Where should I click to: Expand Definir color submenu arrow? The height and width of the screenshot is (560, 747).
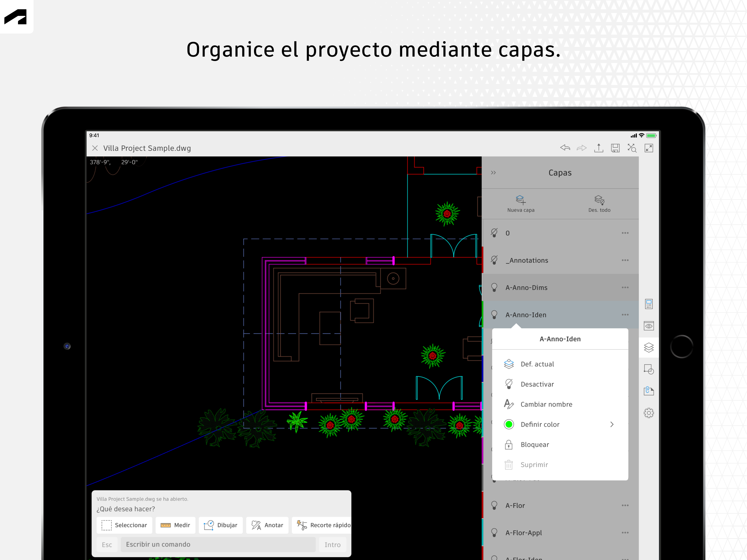(x=612, y=424)
